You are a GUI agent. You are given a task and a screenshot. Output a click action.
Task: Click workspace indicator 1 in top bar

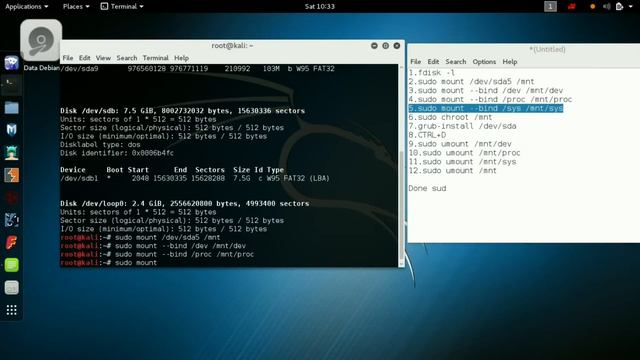[x=550, y=6]
